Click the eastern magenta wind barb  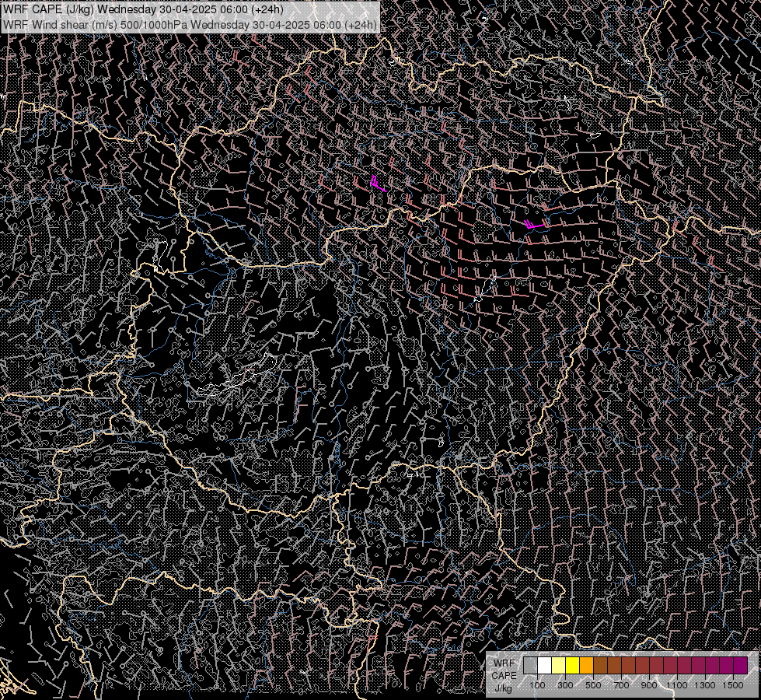pos(536,224)
